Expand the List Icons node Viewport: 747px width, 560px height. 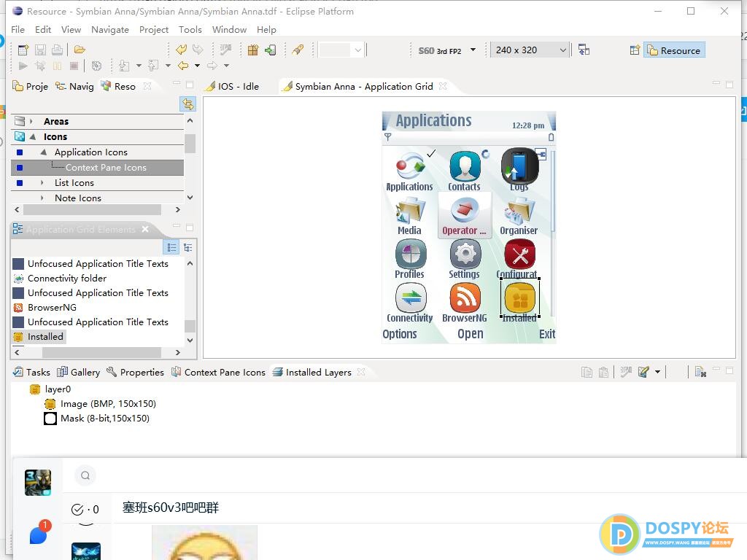42,183
